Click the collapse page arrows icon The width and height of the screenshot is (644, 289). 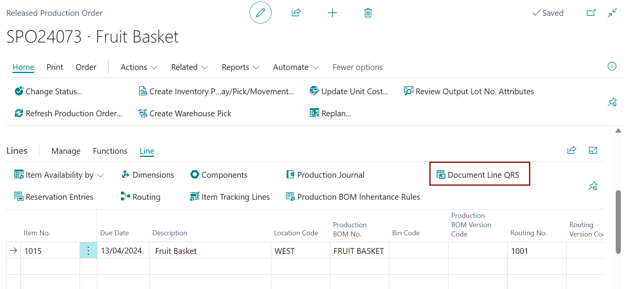[x=612, y=13]
